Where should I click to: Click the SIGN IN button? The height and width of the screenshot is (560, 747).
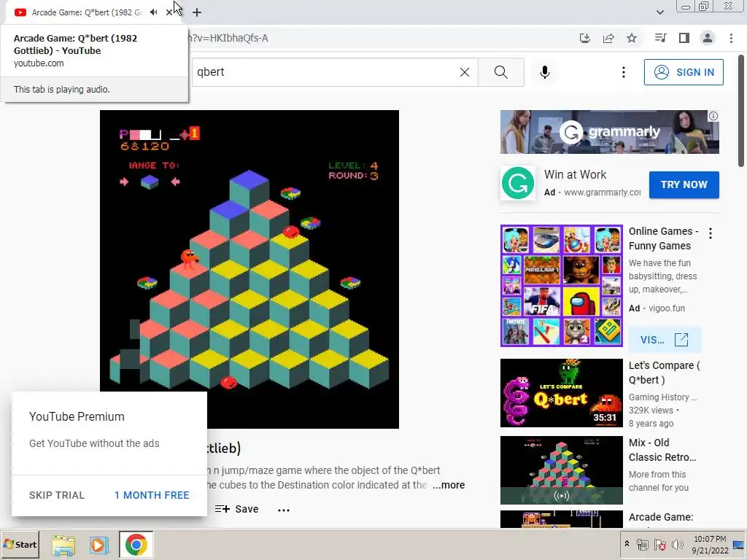(x=684, y=72)
